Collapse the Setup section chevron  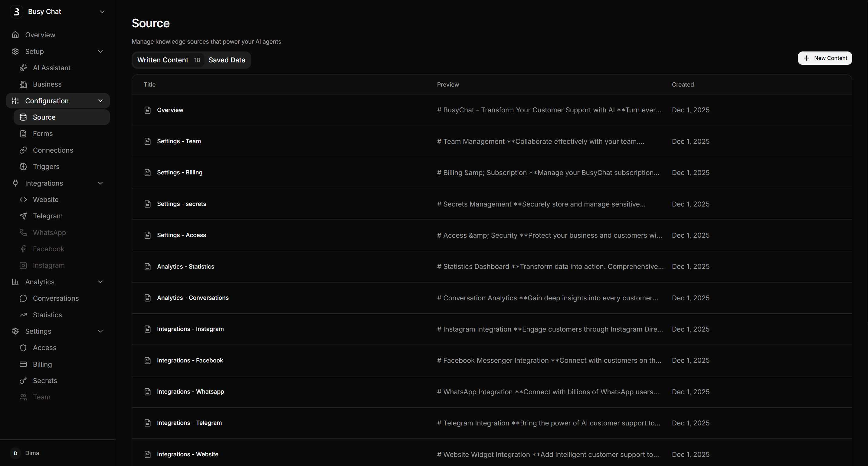[x=100, y=51]
